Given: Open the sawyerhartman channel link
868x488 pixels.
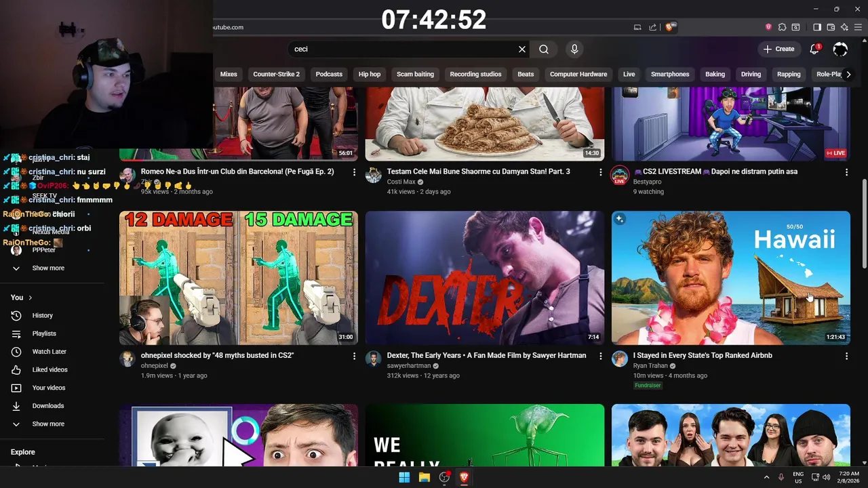Looking at the screenshot, I should (x=409, y=365).
